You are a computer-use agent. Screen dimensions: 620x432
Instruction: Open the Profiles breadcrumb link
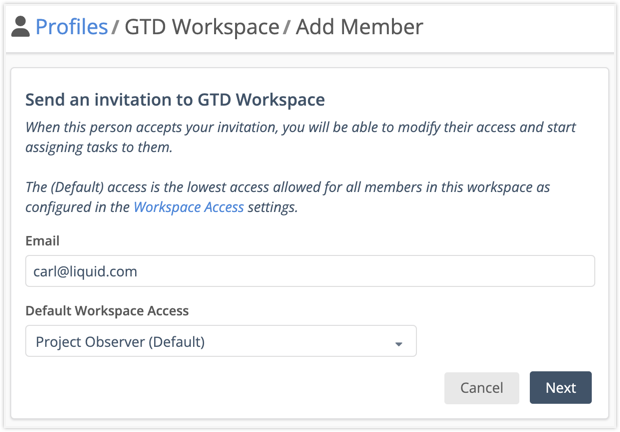click(x=71, y=27)
